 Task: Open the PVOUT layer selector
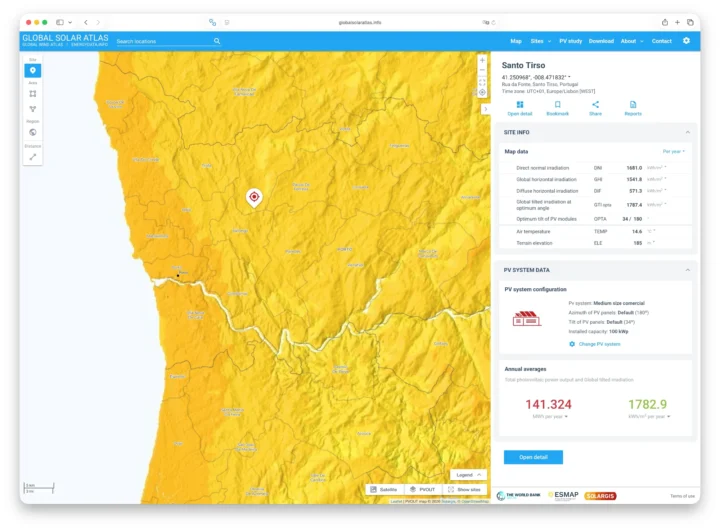[422, 490]
